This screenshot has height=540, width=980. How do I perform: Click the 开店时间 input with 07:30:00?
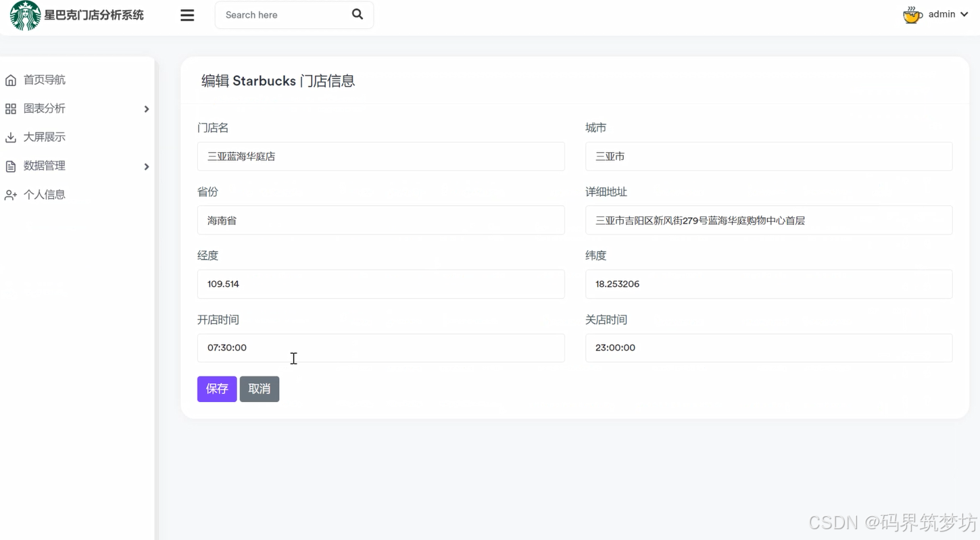coord(381,348)
